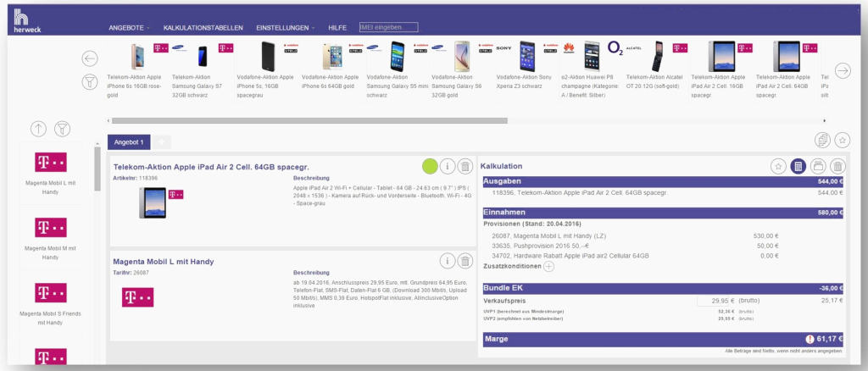Choose tariff Magenta Mobil M mit Handy
The width and height of the screenshot is (868, 371).
50,239
